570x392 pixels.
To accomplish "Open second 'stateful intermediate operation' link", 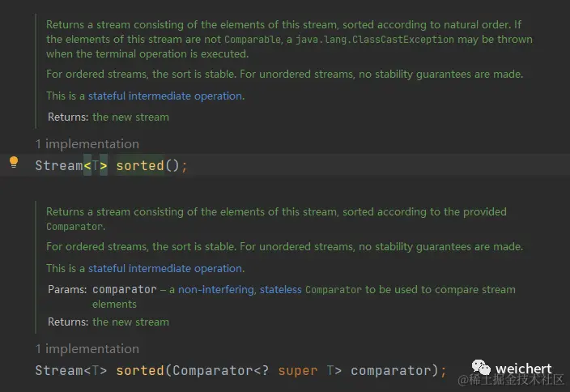I will pos(165,268).
